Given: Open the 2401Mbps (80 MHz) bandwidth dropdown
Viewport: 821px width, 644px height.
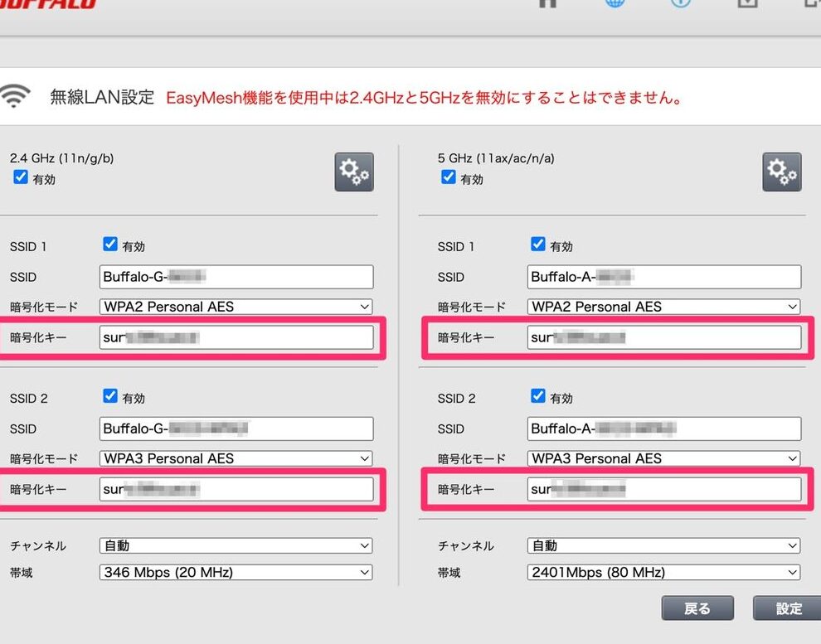Looking at the screenshot, I should pos(663,573).
